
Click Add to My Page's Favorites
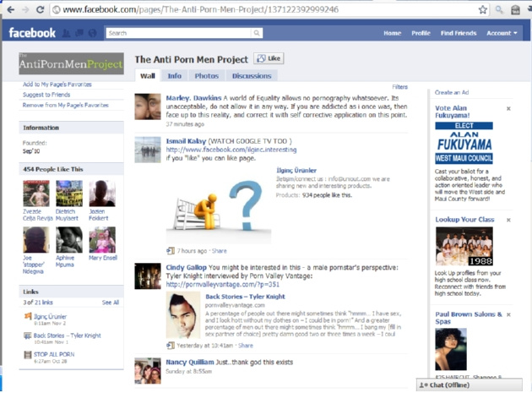tap(57, 85)
